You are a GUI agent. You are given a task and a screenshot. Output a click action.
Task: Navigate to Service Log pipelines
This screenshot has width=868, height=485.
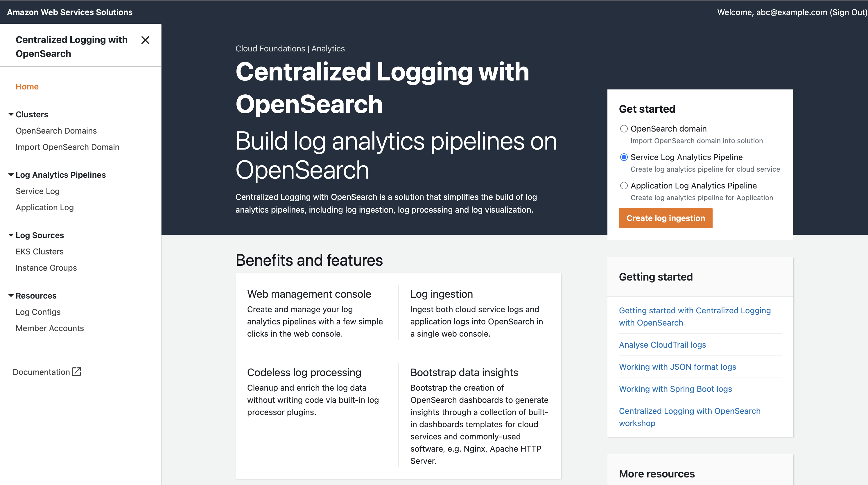[37, 191]
